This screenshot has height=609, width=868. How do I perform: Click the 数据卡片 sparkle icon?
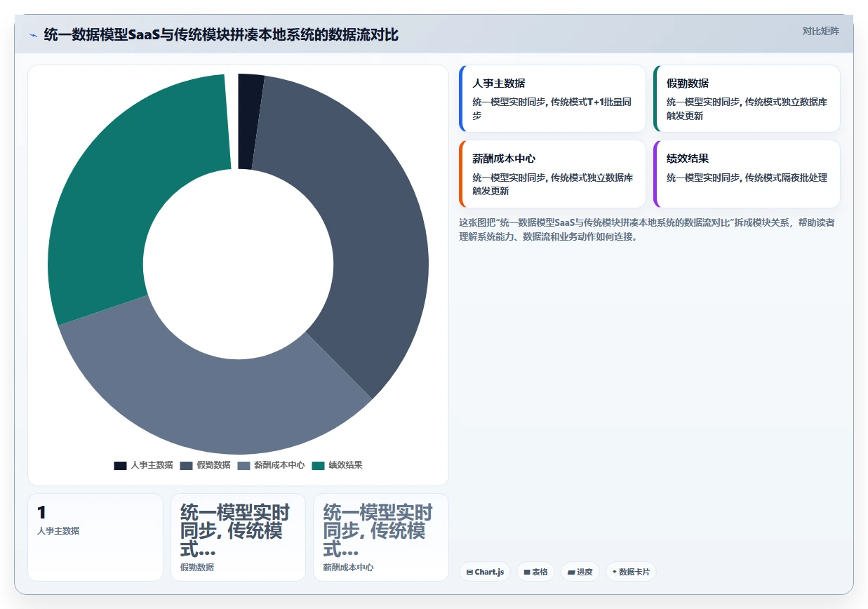(x=615, y=572)
